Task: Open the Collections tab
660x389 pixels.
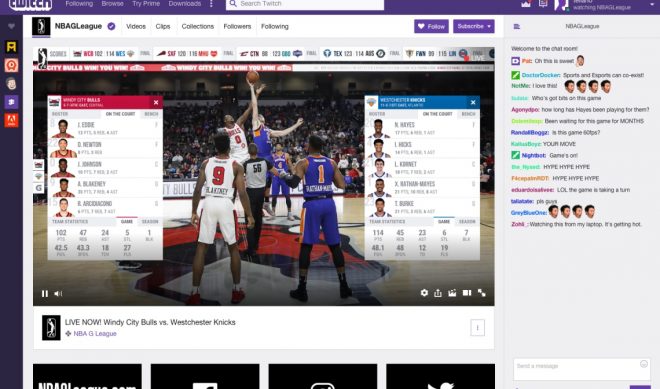Action: (x=197, y=26)
